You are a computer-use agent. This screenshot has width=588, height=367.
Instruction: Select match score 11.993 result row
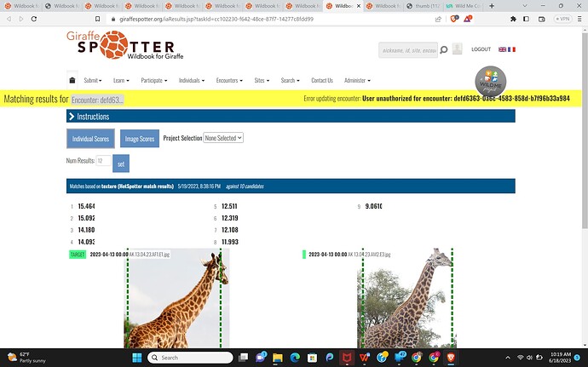(230, 242)
